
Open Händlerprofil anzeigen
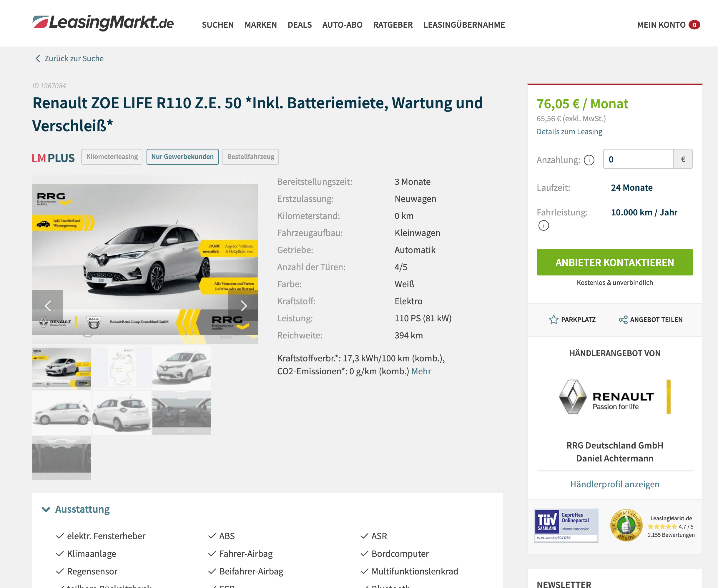pos(615,484)
